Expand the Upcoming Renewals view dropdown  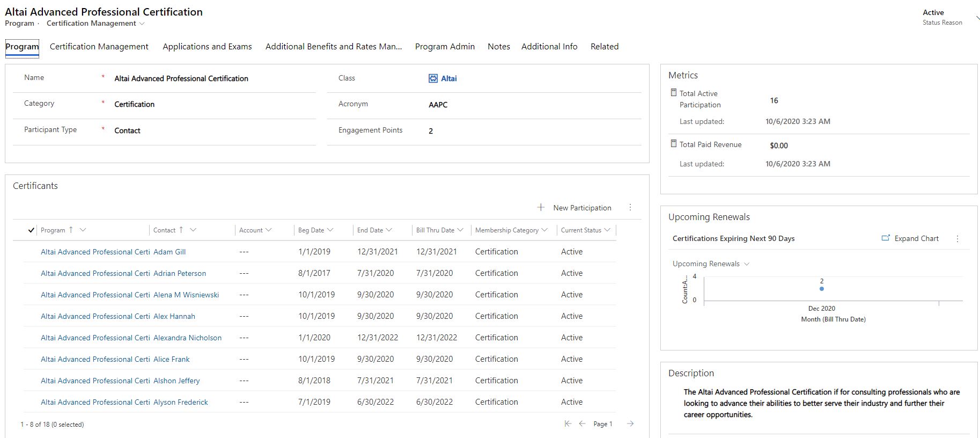click(747, 264)
